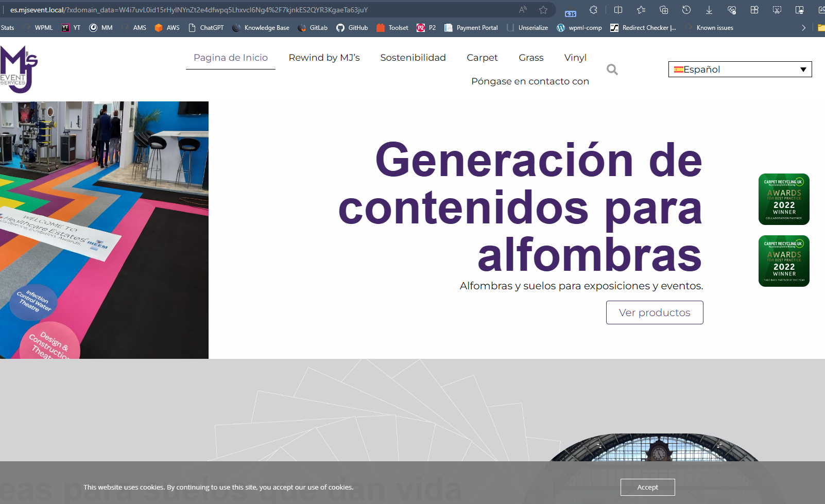Open the downloads arrow icon
This screenshot has width=825, height=504.
coord(709,10)
